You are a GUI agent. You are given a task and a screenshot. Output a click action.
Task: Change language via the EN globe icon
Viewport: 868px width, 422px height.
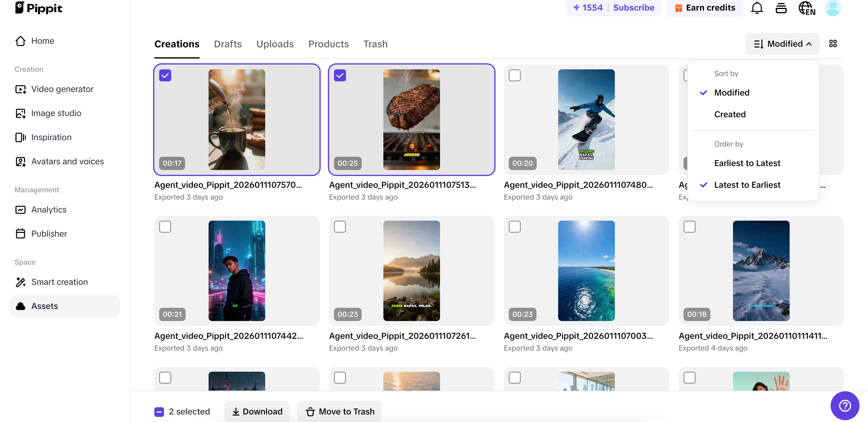pyautogui.click(x=807, y=8)
